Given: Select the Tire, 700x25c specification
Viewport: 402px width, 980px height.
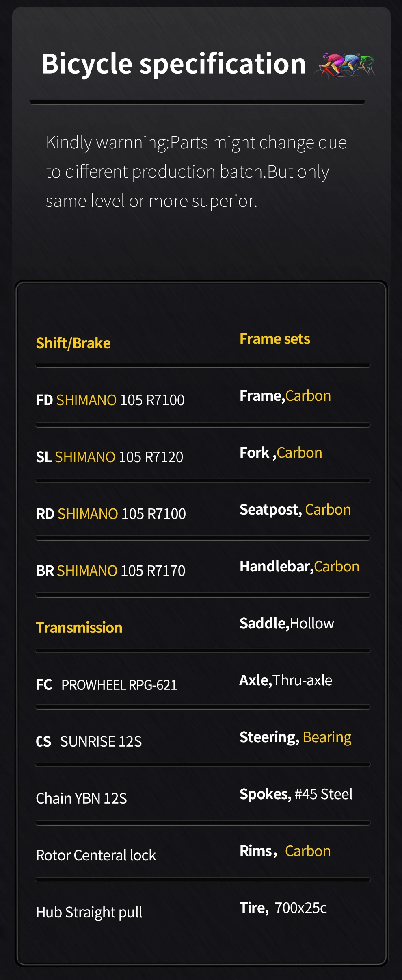Looking at the screenshot, I should click(x=283, y=908).
